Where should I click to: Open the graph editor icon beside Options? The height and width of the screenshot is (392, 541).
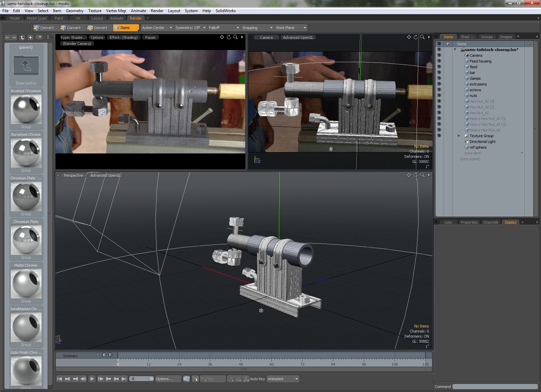click(187, 379)
